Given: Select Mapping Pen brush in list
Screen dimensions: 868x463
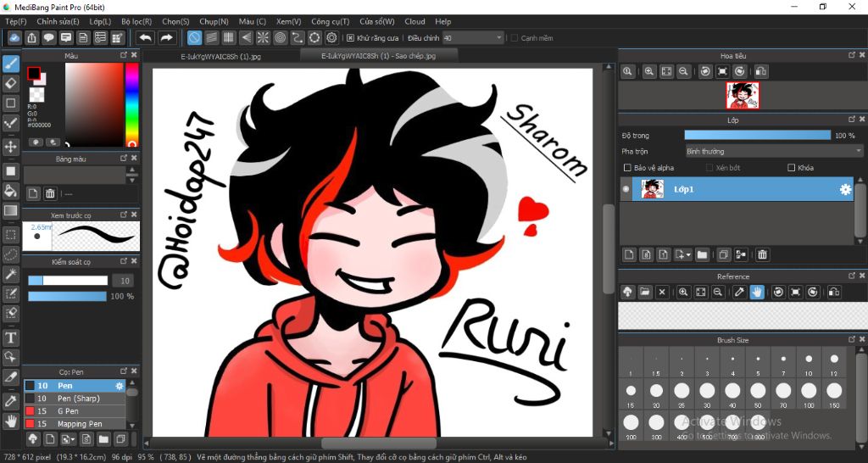Looking at the screenshot, I should pyautogui.click(x=75, y=424).
